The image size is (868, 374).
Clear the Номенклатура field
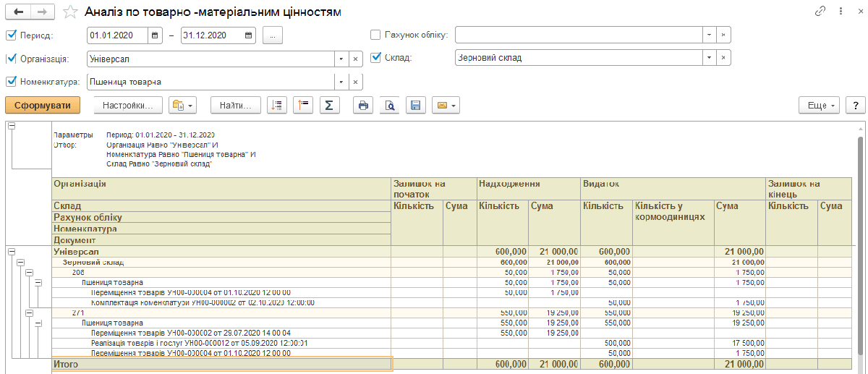click(x=355, y=82)
